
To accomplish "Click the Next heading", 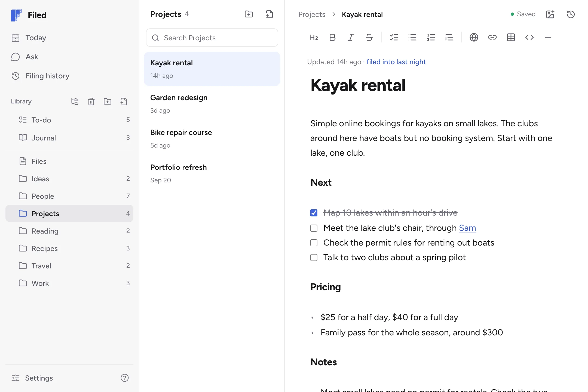I will pyautogui.click(x=321, y=182).
